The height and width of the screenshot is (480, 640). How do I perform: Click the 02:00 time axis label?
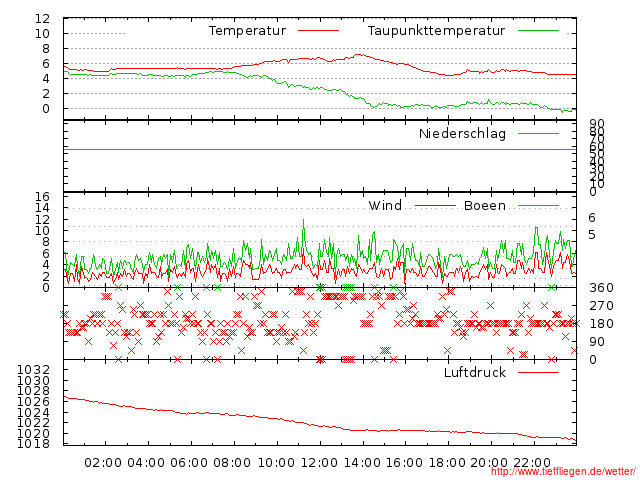(103, 463)
